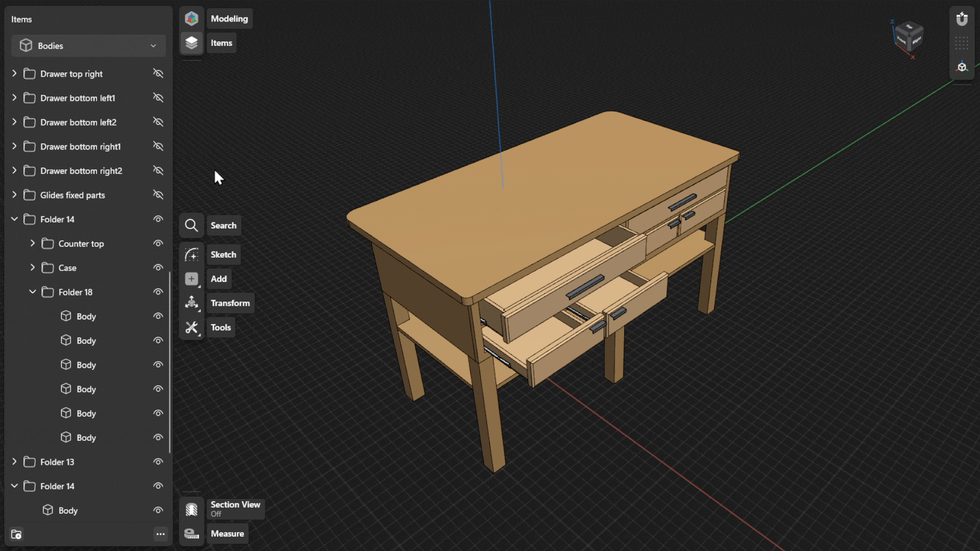Click the Items label

pos(222,43)
